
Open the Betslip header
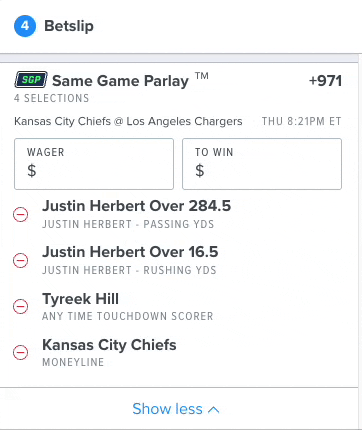tap(69, 26)
